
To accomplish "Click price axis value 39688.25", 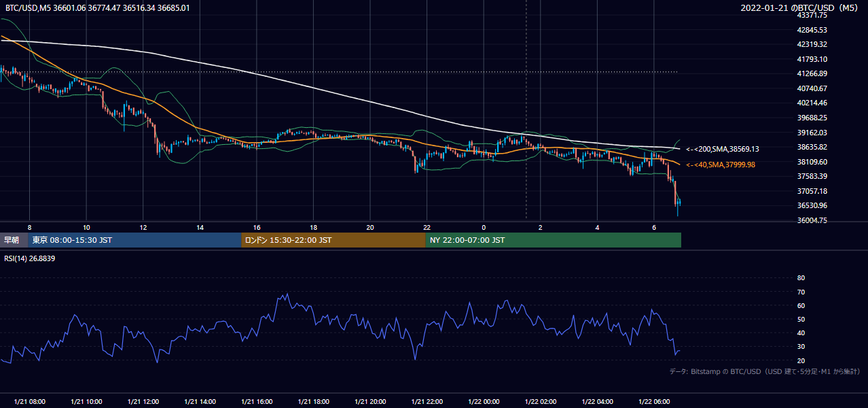I will 812,118.
